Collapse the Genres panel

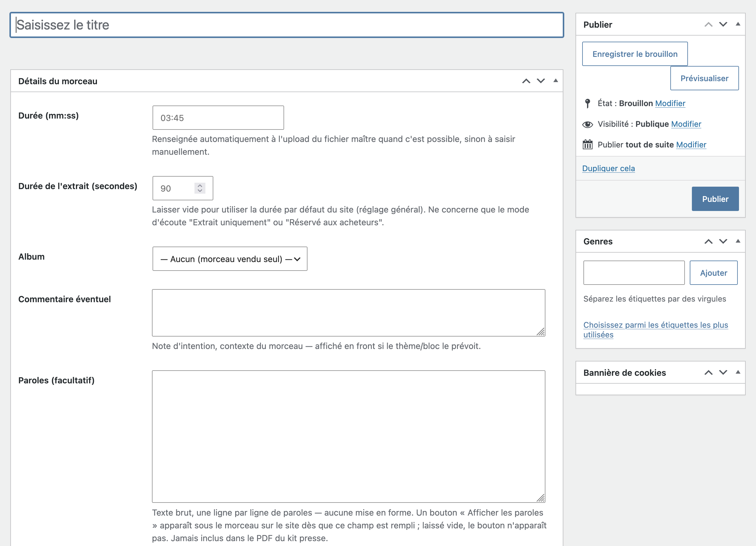pos(738,241)
